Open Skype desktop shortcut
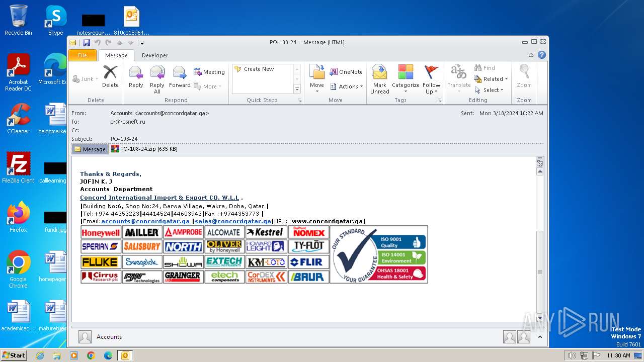The width and height of the screenshot is (644, 362). tap(55, 20)
